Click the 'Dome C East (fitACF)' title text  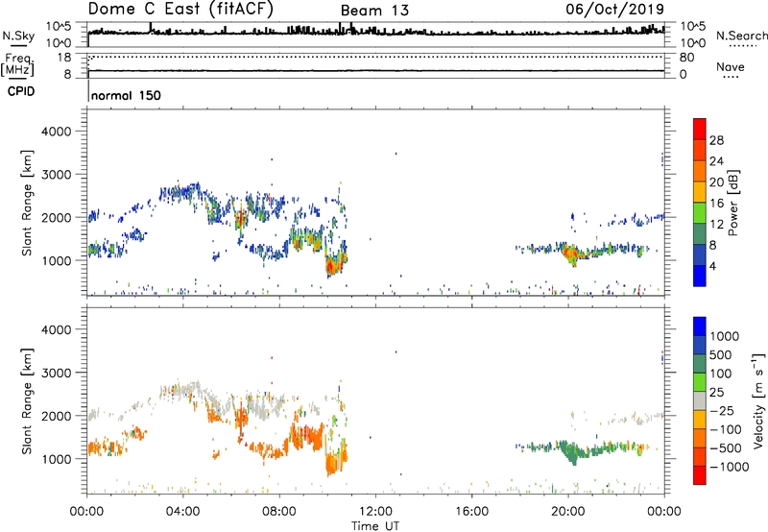point(180,10)
